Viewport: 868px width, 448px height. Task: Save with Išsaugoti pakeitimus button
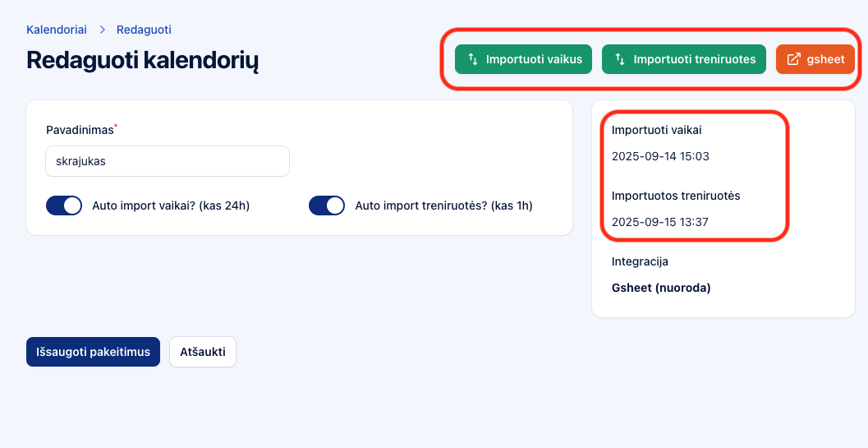pyautogui.click(x=93, y=352)
